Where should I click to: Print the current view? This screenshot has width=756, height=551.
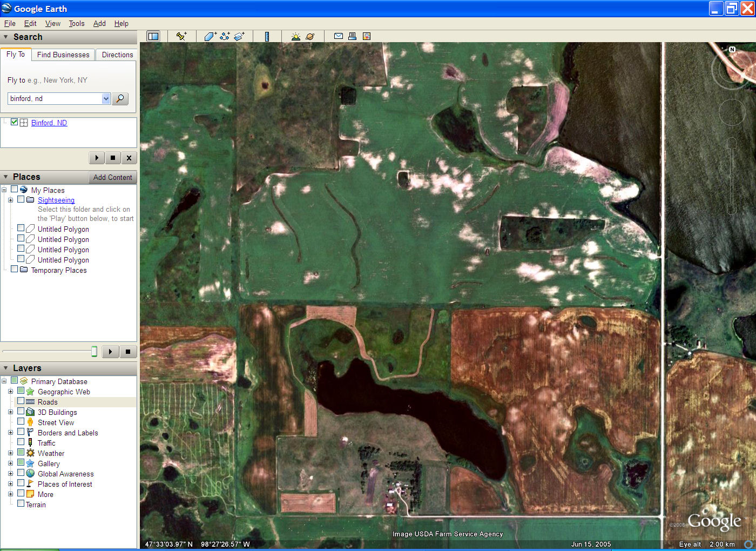pos(352,36)
